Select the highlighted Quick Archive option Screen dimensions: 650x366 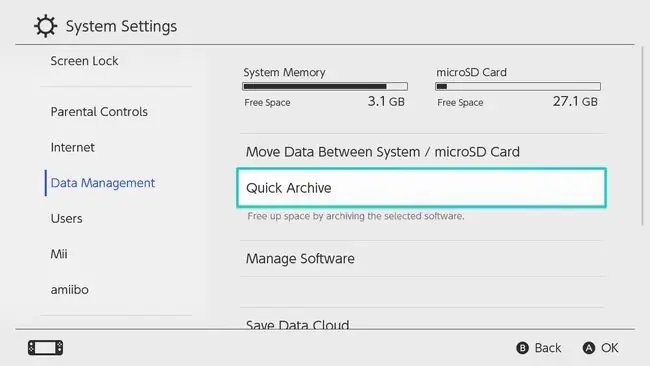point(422,188)
